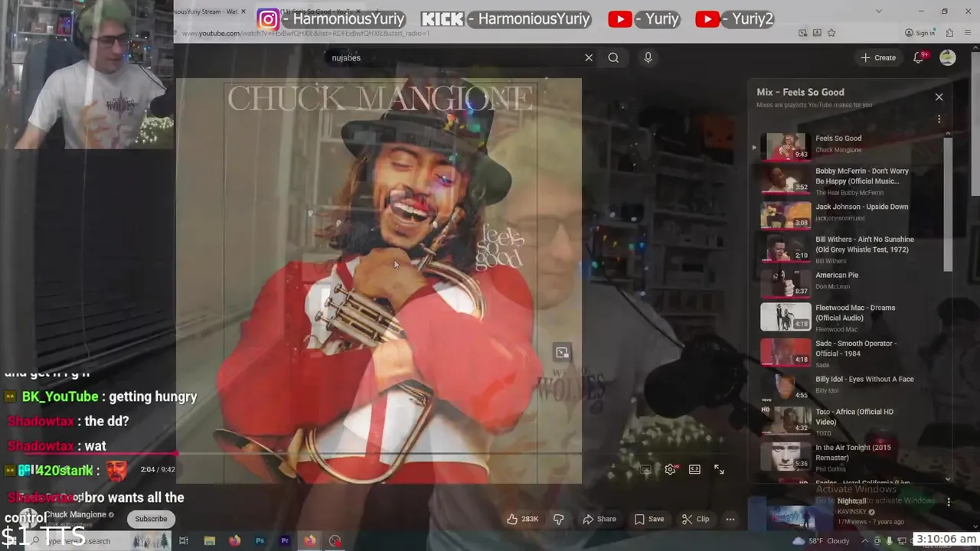The image size is (980, 551).
Task: Open Firefox extensions puzzle icon
Action: pyautogui.click(x=949, y=33)
